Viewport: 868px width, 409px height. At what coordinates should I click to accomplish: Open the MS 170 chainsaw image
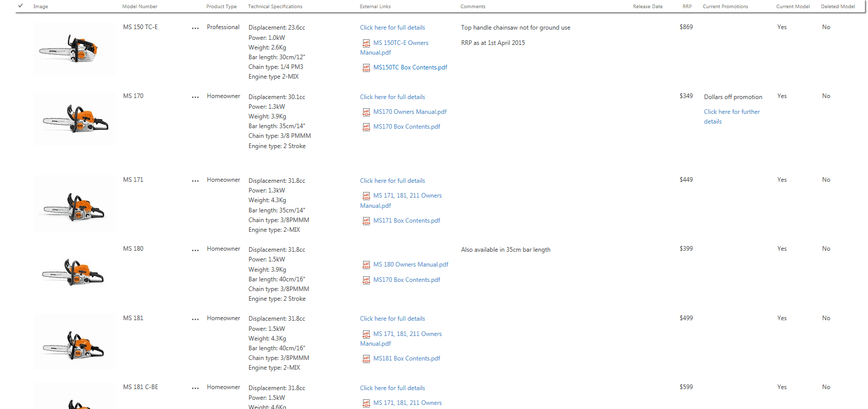tap(75, 118)
